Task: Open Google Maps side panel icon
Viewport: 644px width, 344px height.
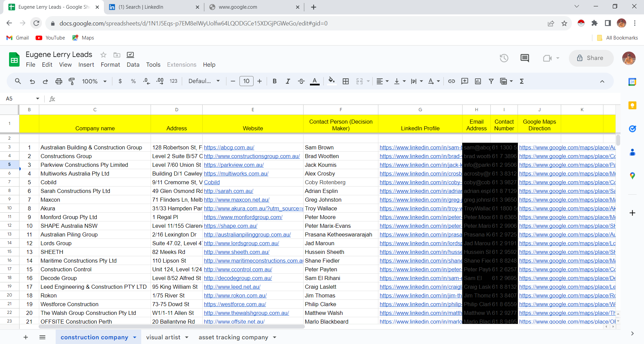Action: click(632, 176)
